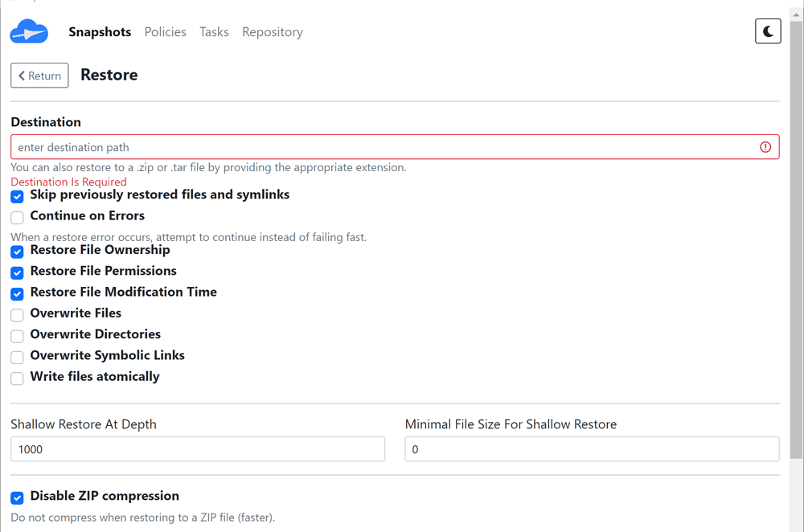The width and height of the screenshot is (804, 532).
Task: Click the destination path input field
Action: pos(382,147)
